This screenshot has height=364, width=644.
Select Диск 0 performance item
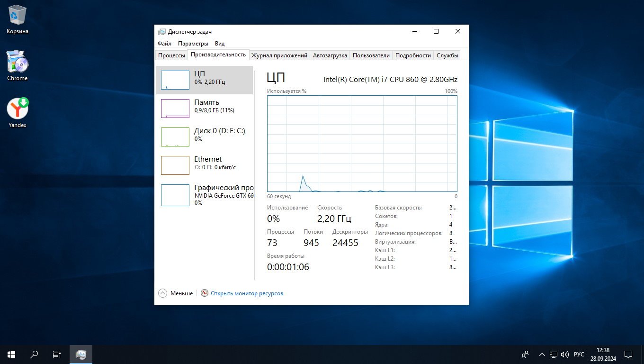pos(175,137)
